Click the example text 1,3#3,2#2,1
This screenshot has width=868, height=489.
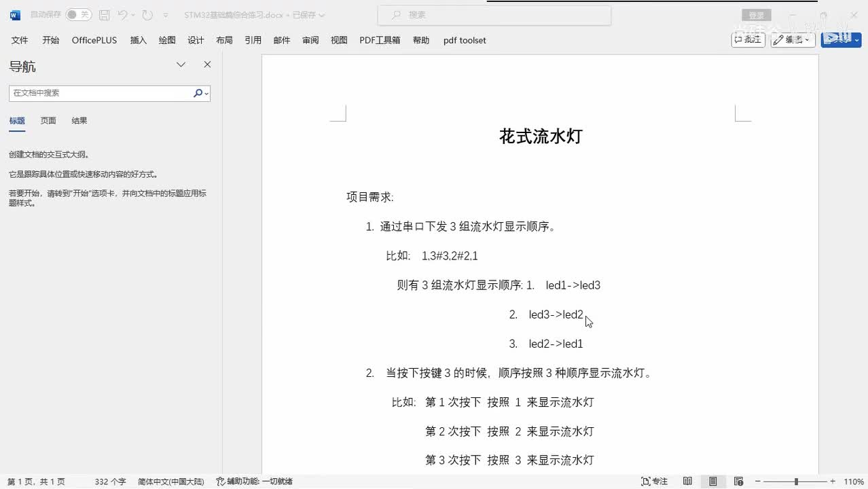[x=450, y=256]
